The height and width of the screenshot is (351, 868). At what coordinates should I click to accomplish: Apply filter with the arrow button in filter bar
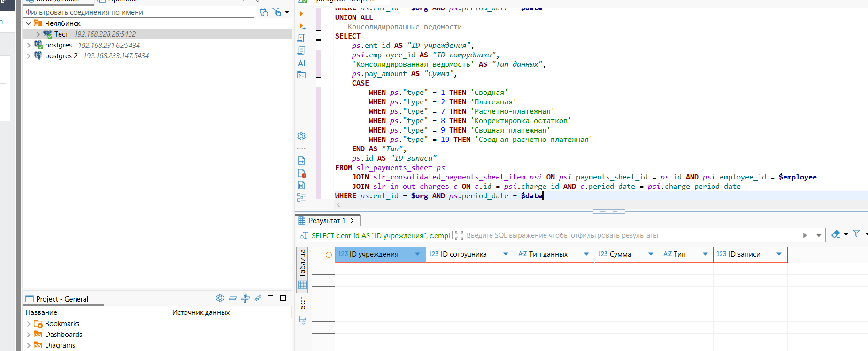pyautogui.click(x=805, y=235)
